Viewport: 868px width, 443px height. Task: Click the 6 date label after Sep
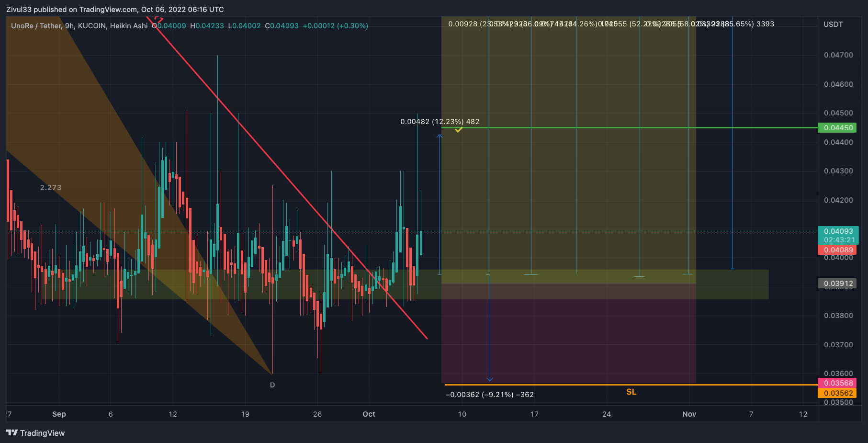click(111, 414)
